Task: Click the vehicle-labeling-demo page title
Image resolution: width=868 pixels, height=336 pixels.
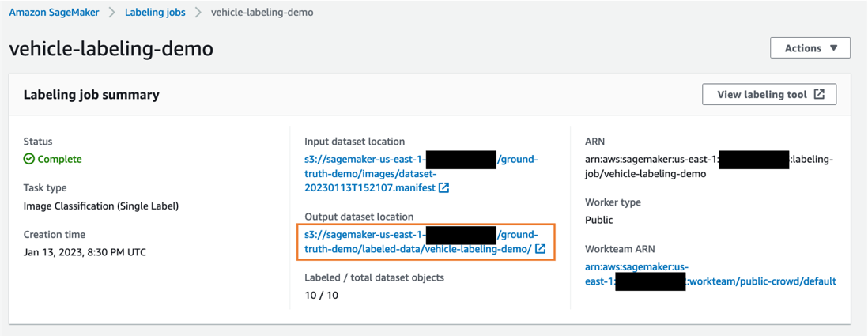Action: point(111,48)
